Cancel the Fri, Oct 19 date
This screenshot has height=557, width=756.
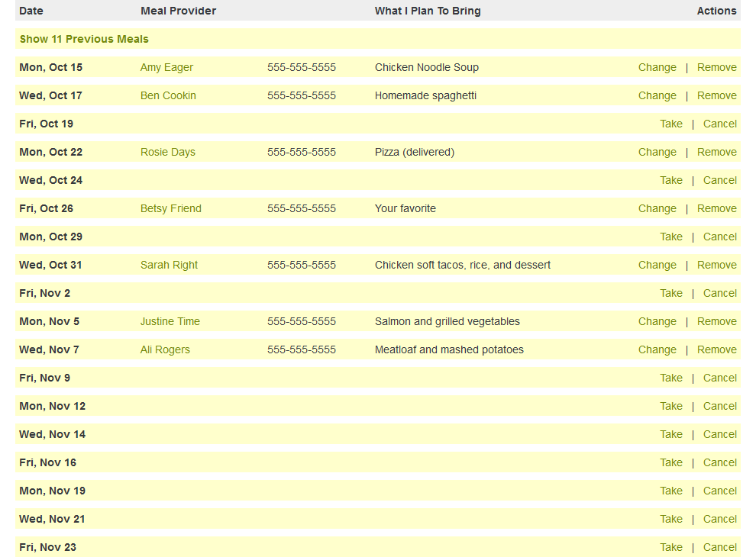tap(719, 124)
